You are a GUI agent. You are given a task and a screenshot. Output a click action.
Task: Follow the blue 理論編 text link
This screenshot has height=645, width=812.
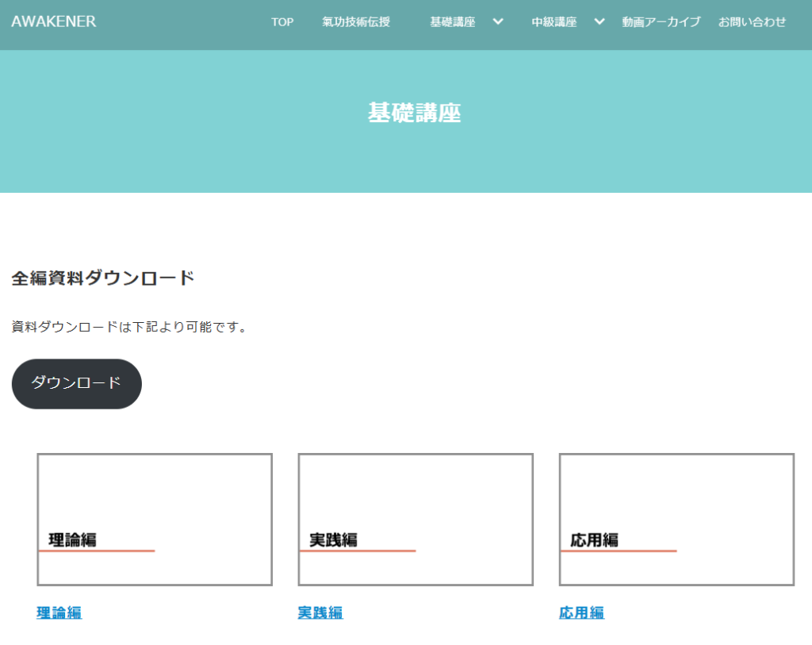[x=59, y=612]
